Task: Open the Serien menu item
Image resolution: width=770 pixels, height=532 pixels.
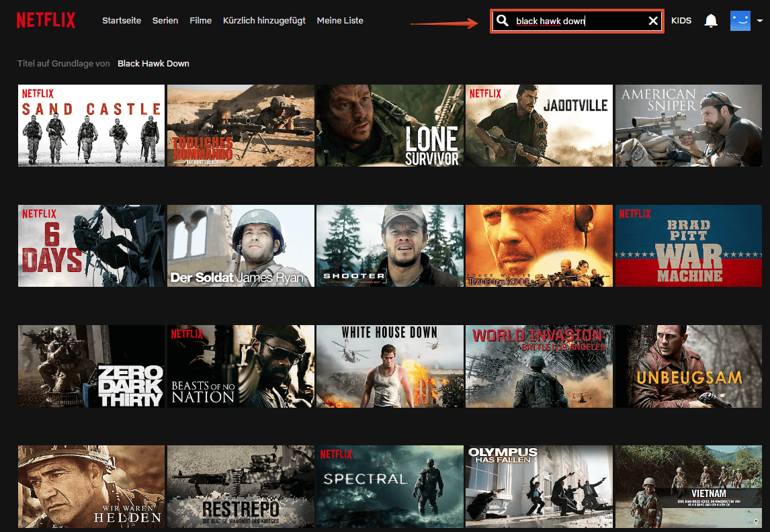Action: click(x=165, y=21)
